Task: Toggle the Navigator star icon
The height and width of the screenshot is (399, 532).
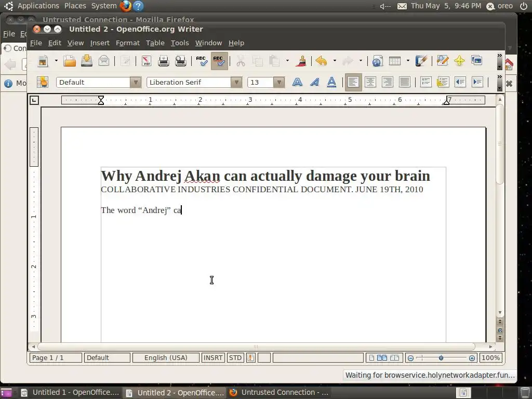Action: (x=459, y=61)
